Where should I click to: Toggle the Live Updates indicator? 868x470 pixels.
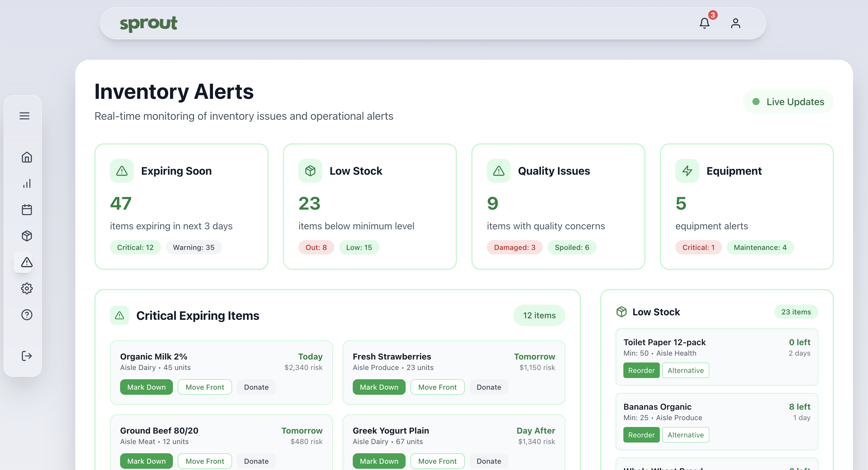click(x=788, y=102)
